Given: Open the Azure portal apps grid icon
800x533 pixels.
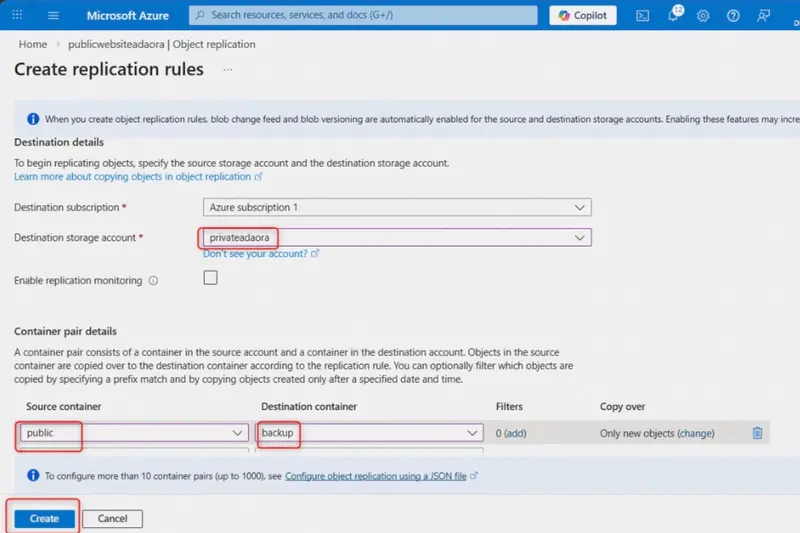Looking at the screenshot, I should tap(17, 15).
